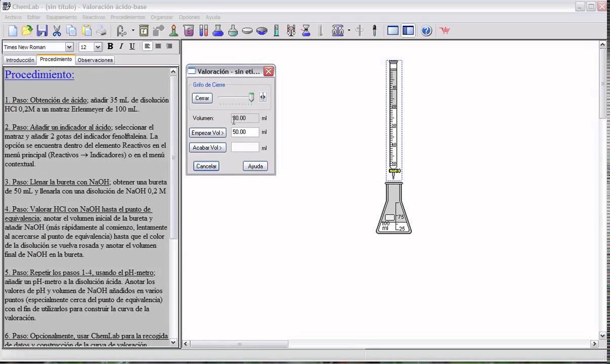
Task: Click the reagent bottle icon
Action: pos(144,31)
